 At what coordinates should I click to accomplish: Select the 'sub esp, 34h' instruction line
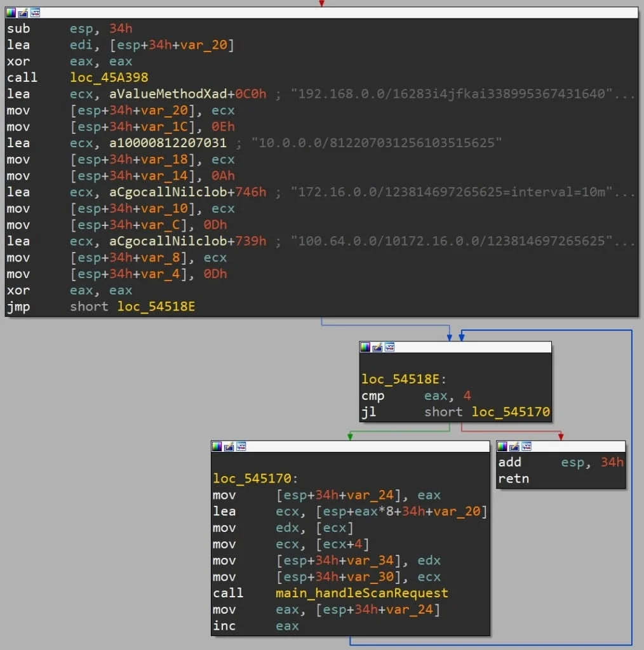(70, 29)
